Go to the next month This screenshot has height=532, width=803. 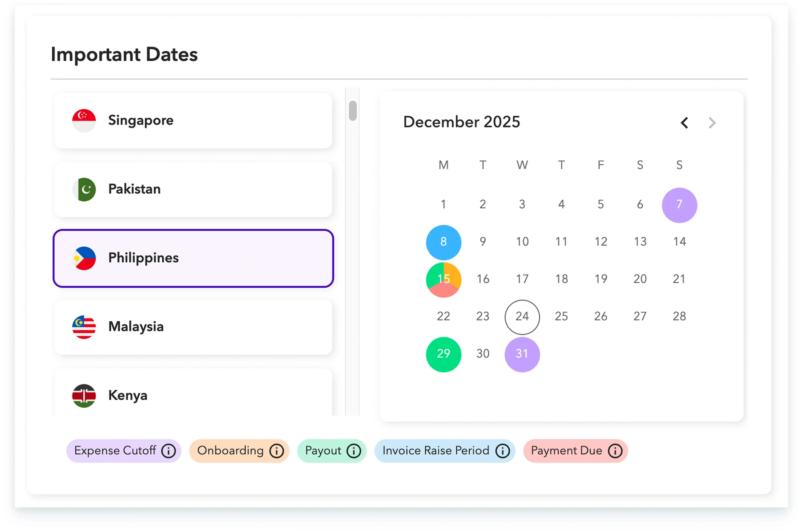click(712, 123)
